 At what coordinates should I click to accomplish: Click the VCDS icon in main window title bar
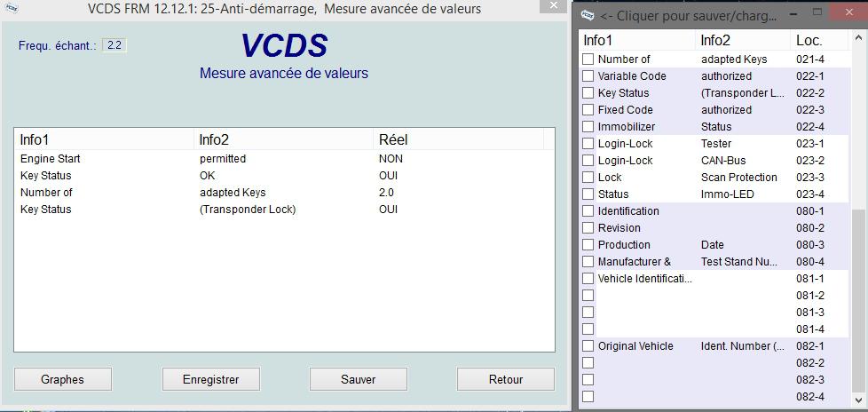click(x=11, y=9)
